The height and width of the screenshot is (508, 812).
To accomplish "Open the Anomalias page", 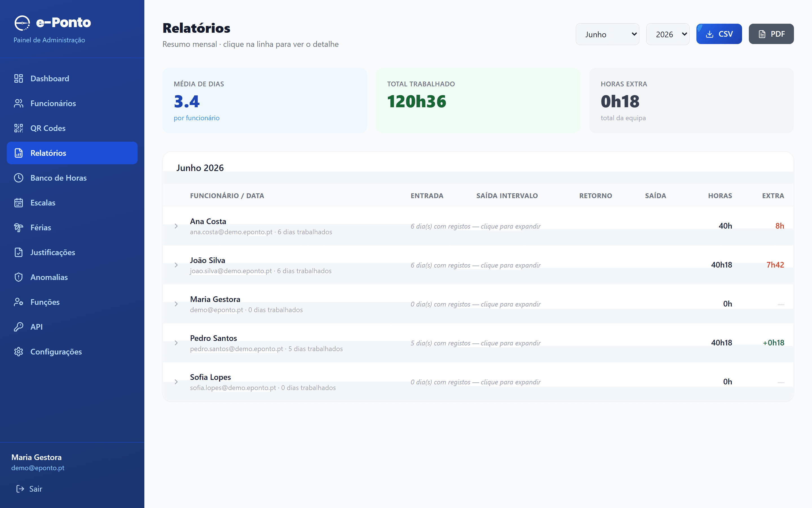I will pyautogui.click(x=72, y=277).
